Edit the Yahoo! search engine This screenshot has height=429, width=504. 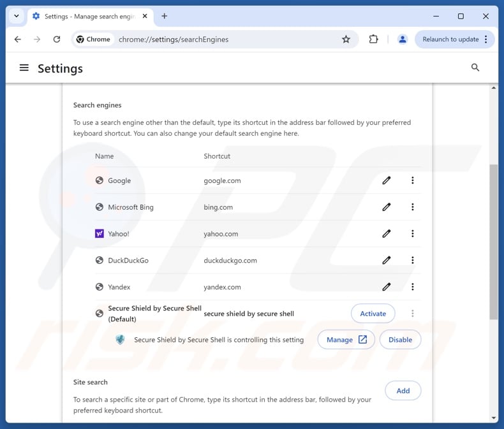387,233
